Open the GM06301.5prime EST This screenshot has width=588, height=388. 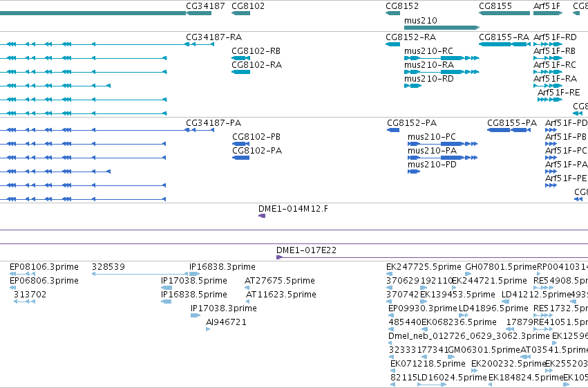pos(451,357)
